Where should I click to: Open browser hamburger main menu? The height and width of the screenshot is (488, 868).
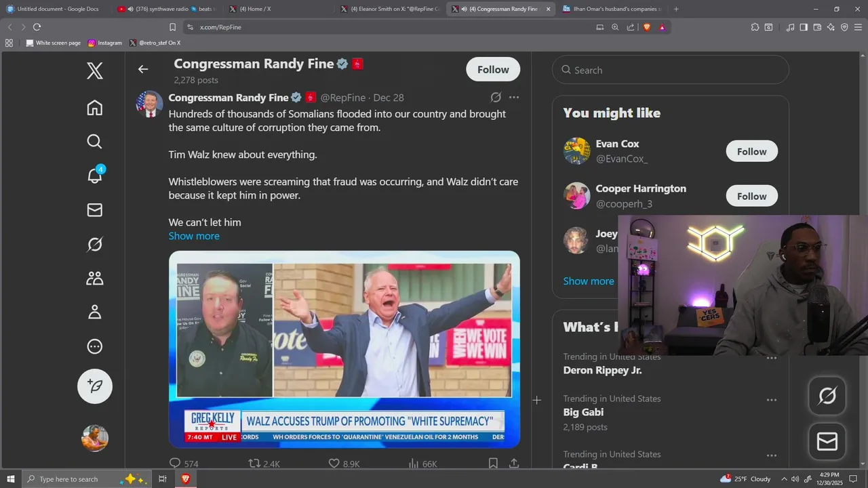[858, 27]
